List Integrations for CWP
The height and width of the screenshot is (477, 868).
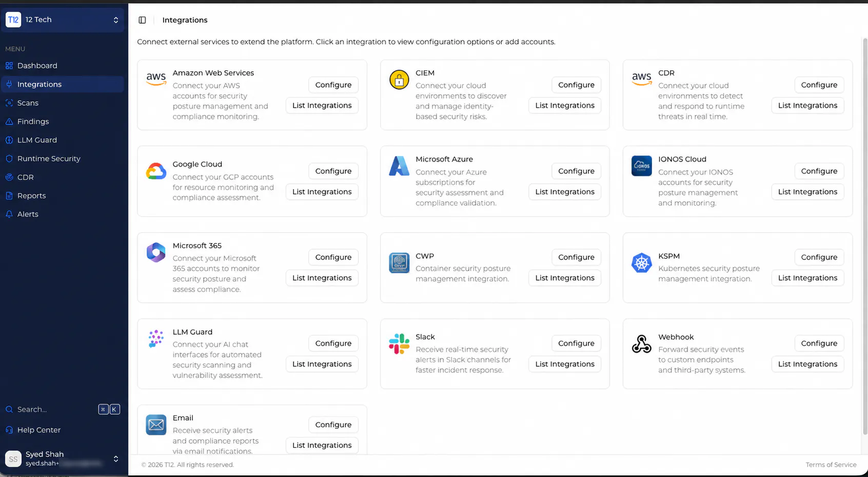pyautogui.click(x=565, y=278)
